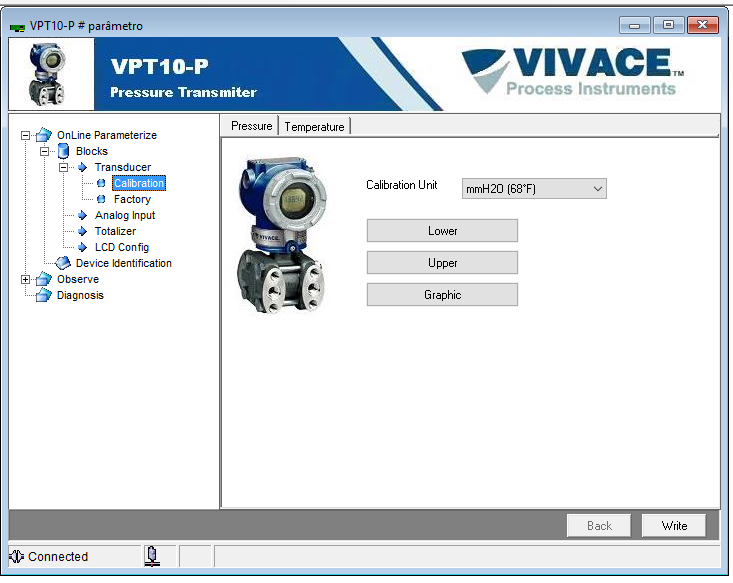Collapse the OnLine Parameterize tree node
The height and width of the screenshot is (583, 733).
coord(25,136)
